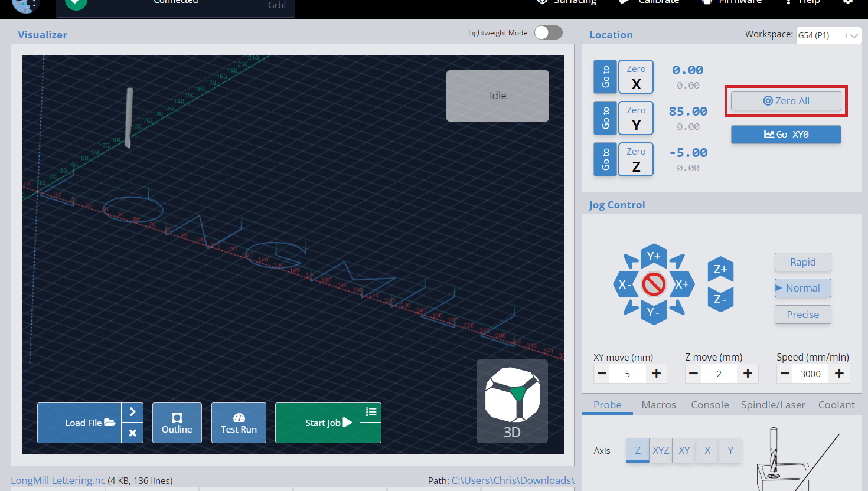Click the Go XY0 button
Image resolution: width=868 pixels, height=491 pixels.
pyautogui.click(x=786, y=135)
